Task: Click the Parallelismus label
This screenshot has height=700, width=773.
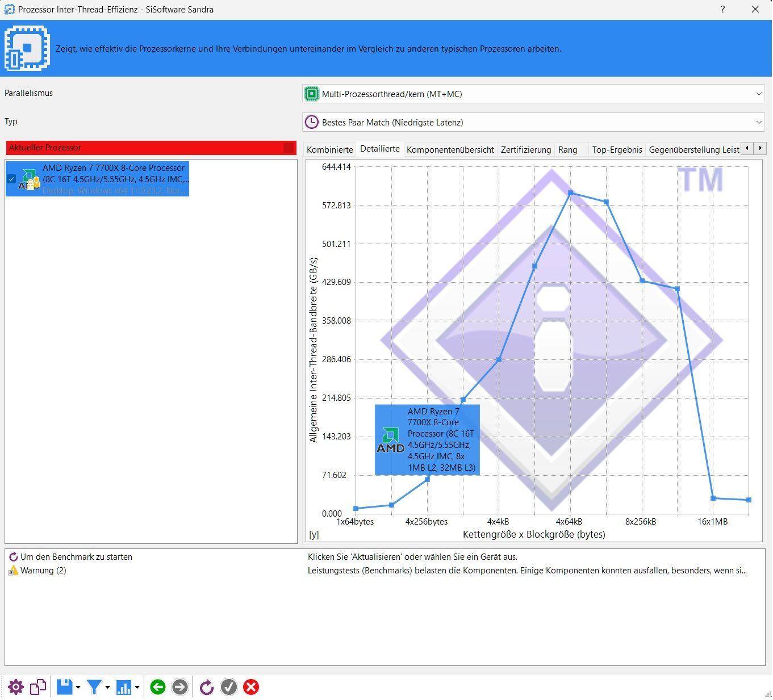Action: click(28, 93)
